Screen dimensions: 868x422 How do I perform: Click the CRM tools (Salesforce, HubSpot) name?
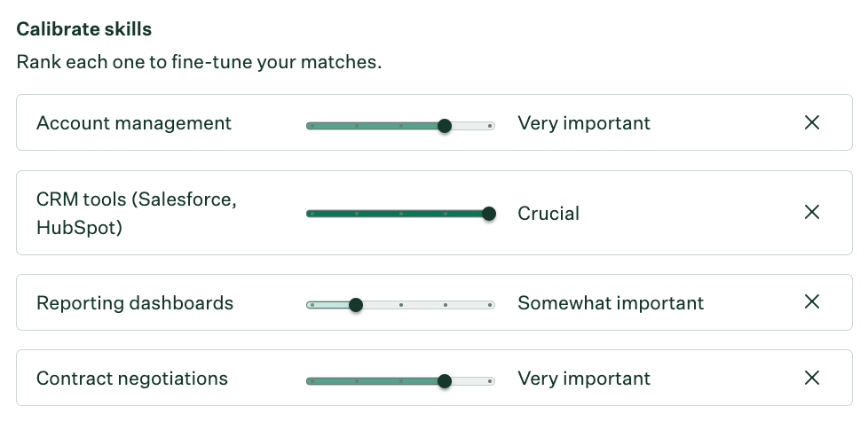click(137, 213)
